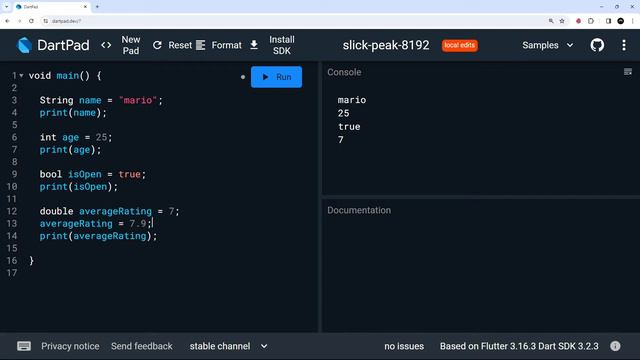Image resolution: width=640 pixels, height=360 pixels.
Task: Click the Console panel heading
Action: point(344,72)
